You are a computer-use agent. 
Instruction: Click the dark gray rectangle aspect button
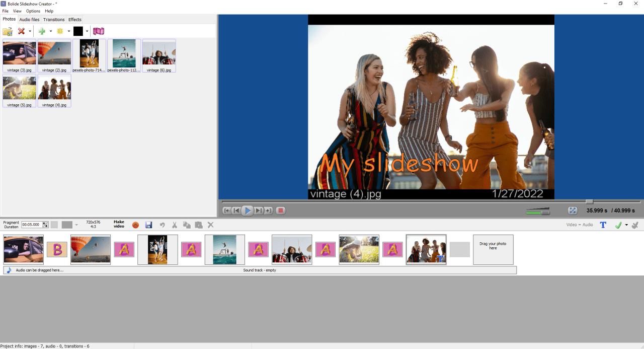67,225
